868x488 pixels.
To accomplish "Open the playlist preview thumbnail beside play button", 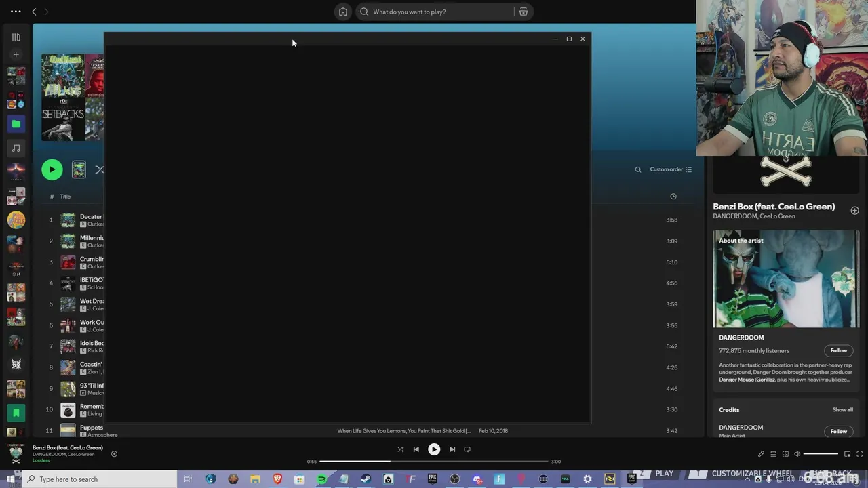I will [x=79, y=169].
